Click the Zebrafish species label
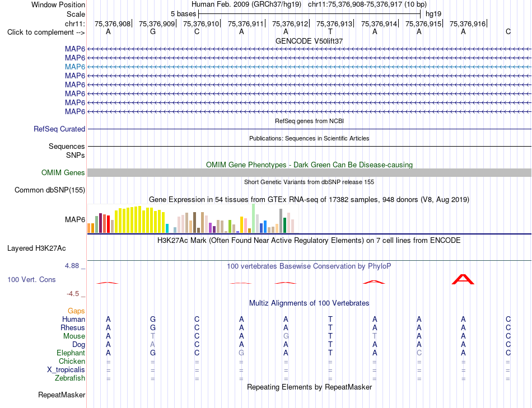The image size is (532, 408). (70, 378)
